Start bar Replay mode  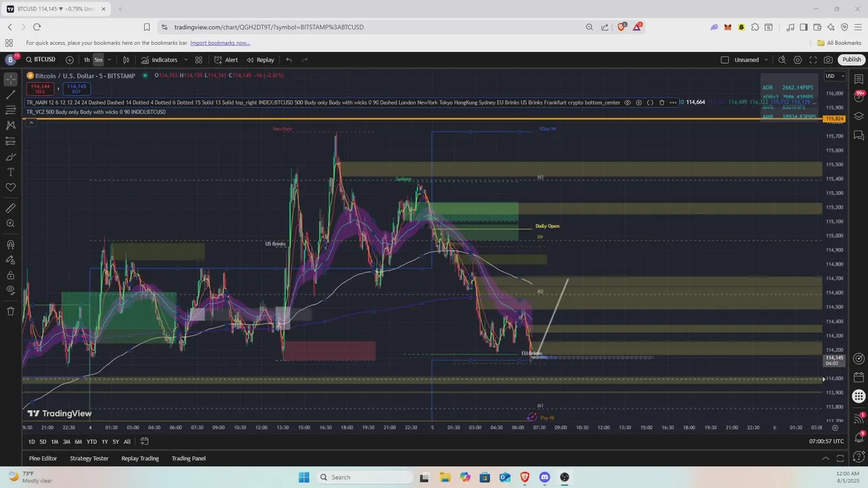[260, 60]
